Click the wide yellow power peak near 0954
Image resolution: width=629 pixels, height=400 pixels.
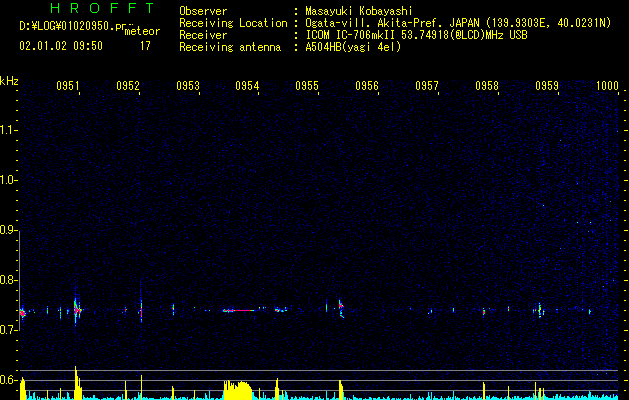pyautogui.click(x=237, y=390)
